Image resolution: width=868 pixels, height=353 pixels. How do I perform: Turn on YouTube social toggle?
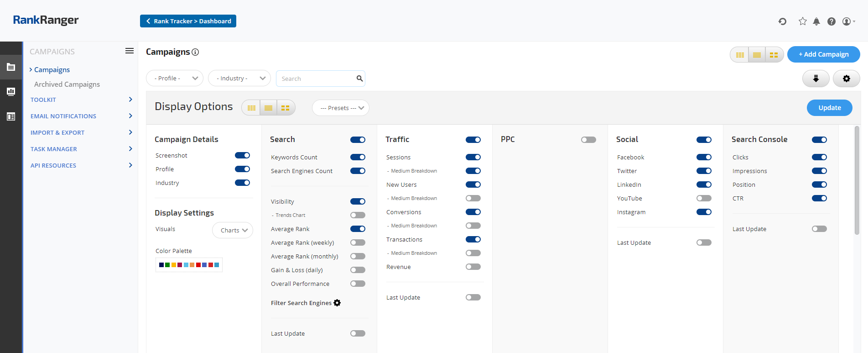tap(703, 198)
